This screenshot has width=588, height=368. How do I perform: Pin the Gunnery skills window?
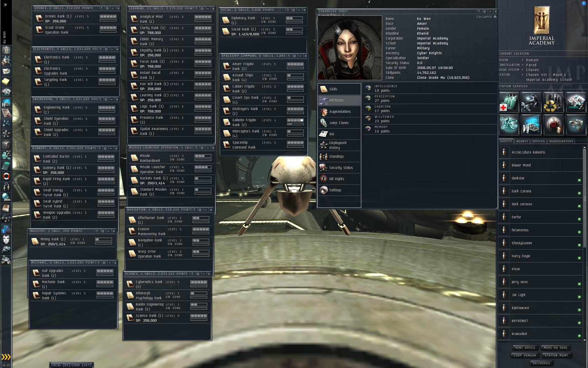(105, 148)
